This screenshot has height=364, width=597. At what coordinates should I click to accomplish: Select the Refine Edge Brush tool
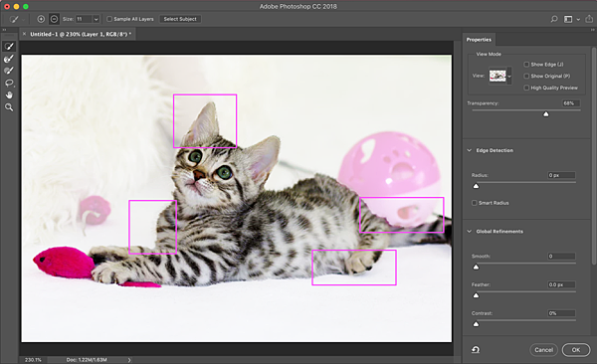point(9,59)
